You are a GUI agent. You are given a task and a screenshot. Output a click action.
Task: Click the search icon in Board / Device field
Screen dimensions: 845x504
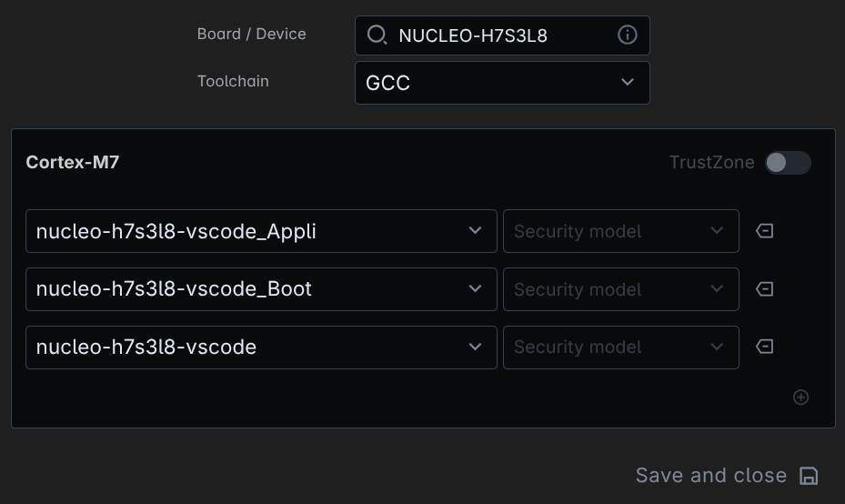pyautogui.click(x=377, y=35)
